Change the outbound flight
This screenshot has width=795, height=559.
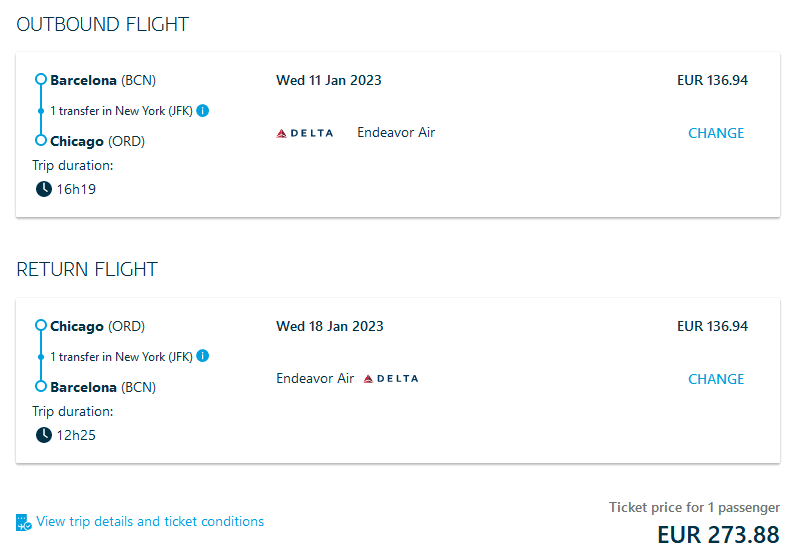(716, 133)
